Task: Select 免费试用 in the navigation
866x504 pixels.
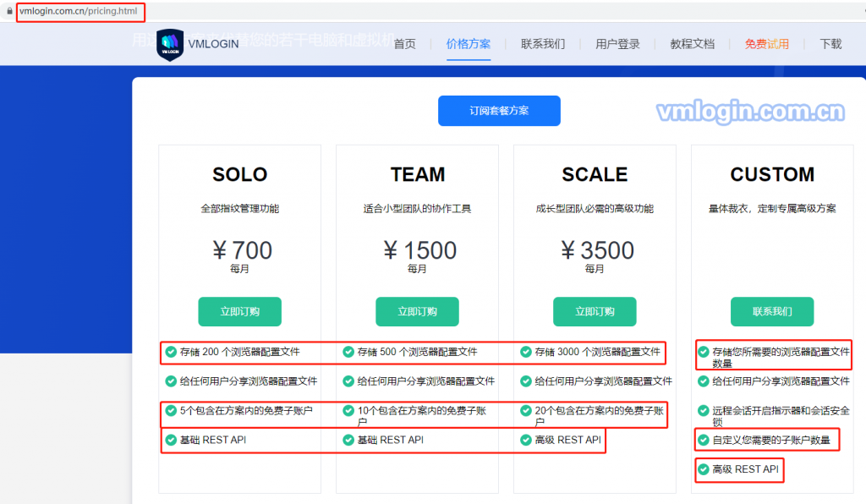Action: (766, 44)
